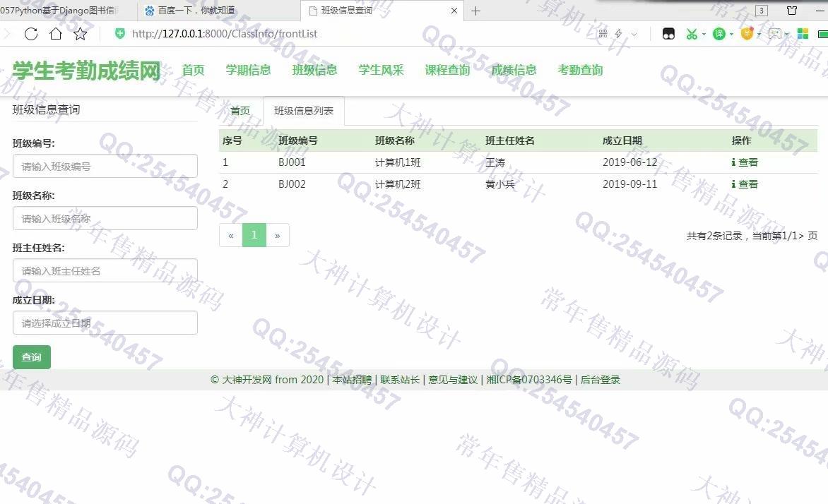Screen dimensions: 828x504
Task: Click the info icon for class BJ001
Action: [x=733, y=162]
